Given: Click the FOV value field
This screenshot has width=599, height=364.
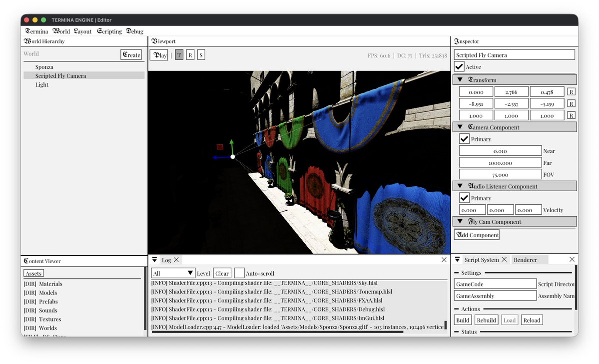Looking at the screenshot, I should 501,175.
